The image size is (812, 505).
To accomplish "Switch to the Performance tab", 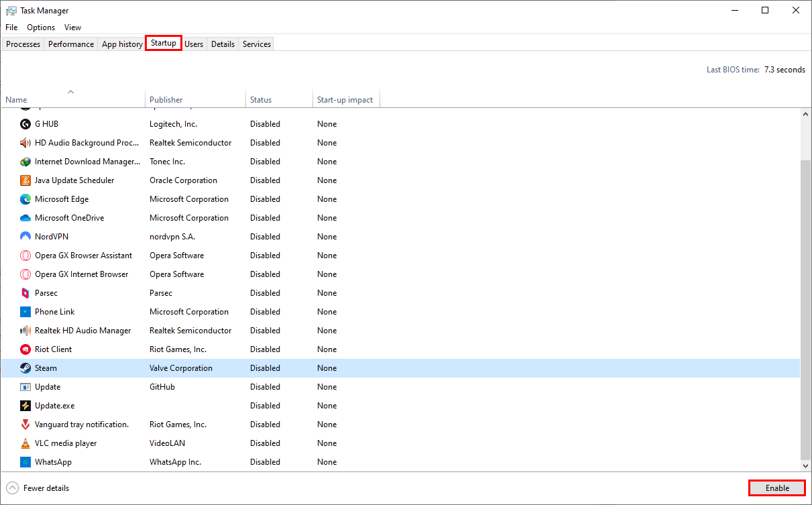I will coord(71,44).
